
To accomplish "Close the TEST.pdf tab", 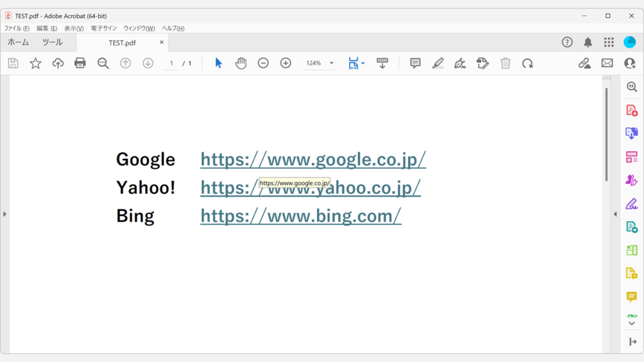I will [162, 42].
